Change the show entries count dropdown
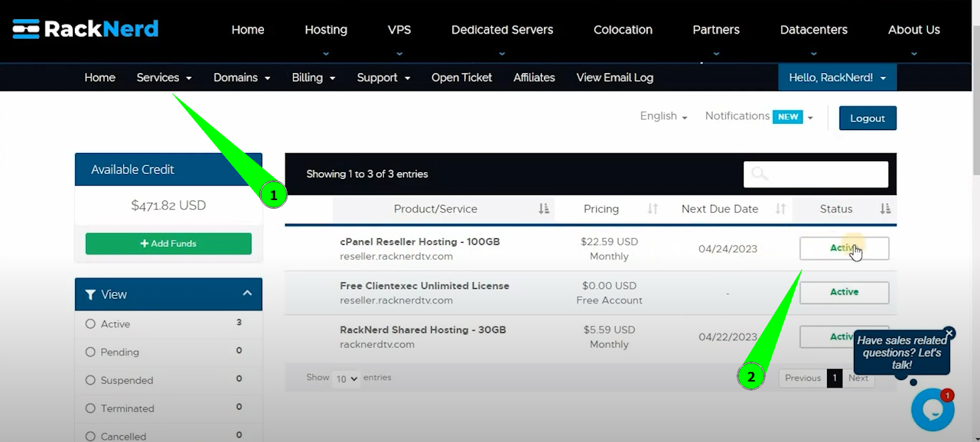 pyautogui.click(x=347, y=379)
